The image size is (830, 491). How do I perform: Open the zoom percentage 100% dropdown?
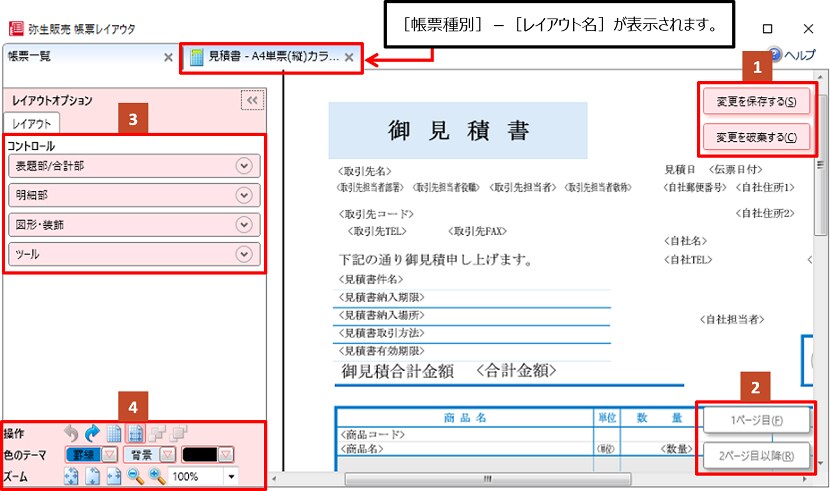point(232,476)
